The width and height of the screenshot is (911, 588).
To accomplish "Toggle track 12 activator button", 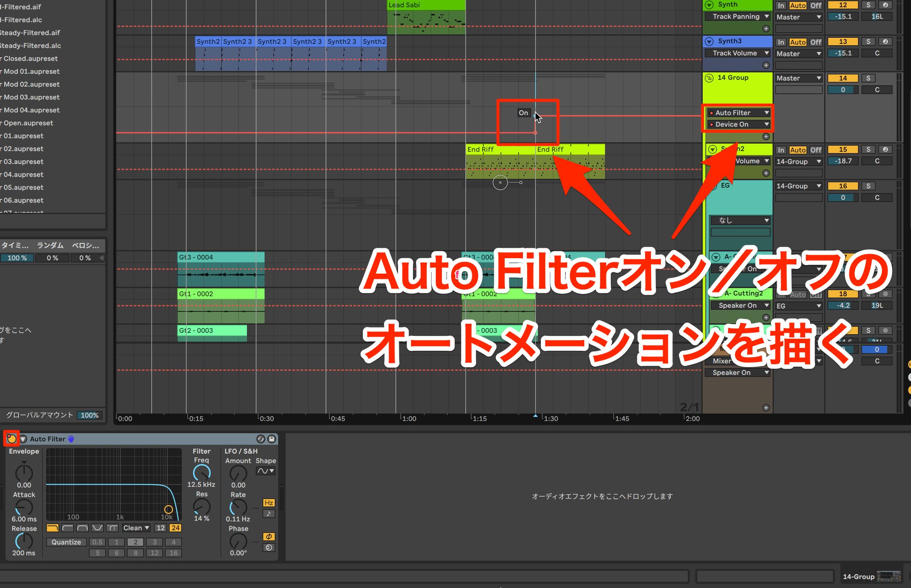I will coord(843,5).
